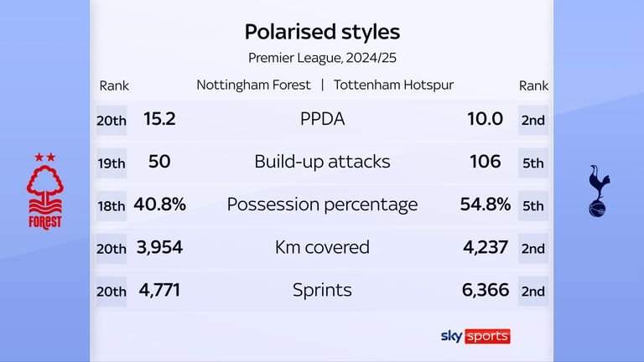This screenshot has width=644, height=362.
Task: Click Forest's 15.2 PPDA value
Action: tap(159, 119)
